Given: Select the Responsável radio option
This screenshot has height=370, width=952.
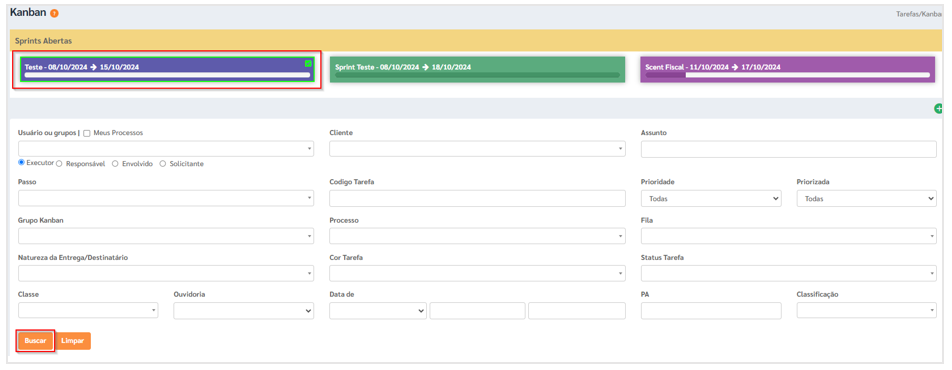Looking at the screenshot, I should click(x=60, y=163).
